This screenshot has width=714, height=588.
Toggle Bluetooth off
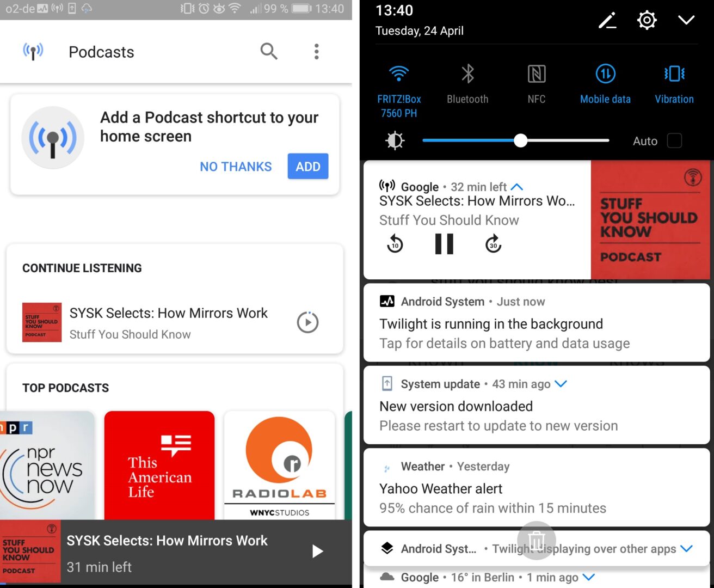tap(467, 72)
